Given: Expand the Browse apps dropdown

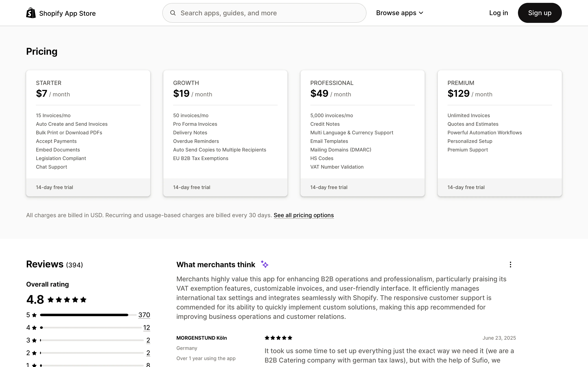Looking at the screenshot, I should point(396,13).
